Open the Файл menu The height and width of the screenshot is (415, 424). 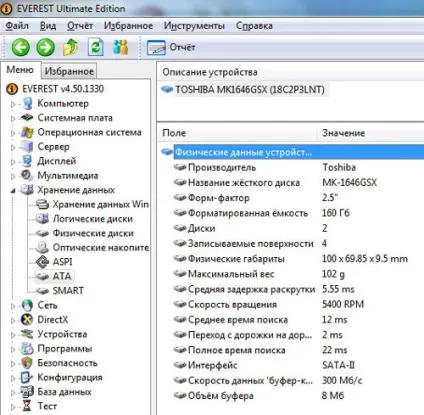pos(17,26)
